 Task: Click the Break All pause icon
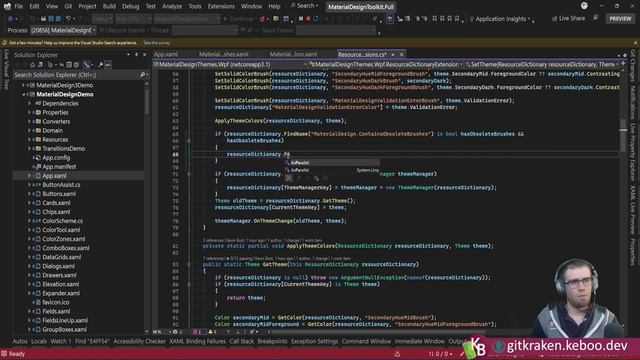click(x=301, y=19)
